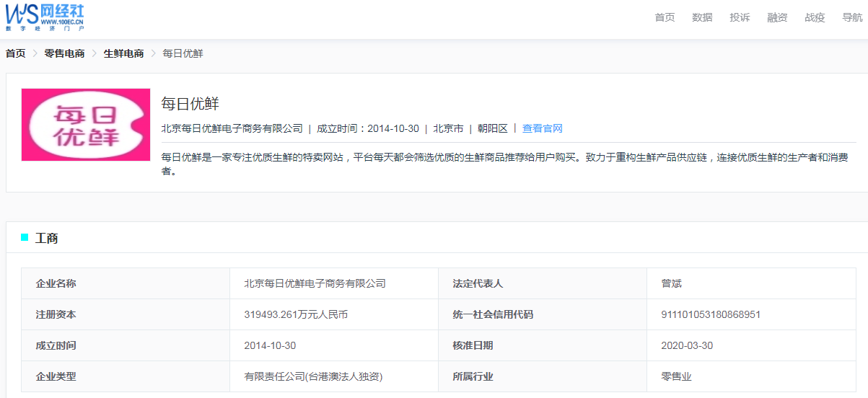Click credit code 911101053180868951
This screenshot has height=398, width=868.
coord(710,314)
